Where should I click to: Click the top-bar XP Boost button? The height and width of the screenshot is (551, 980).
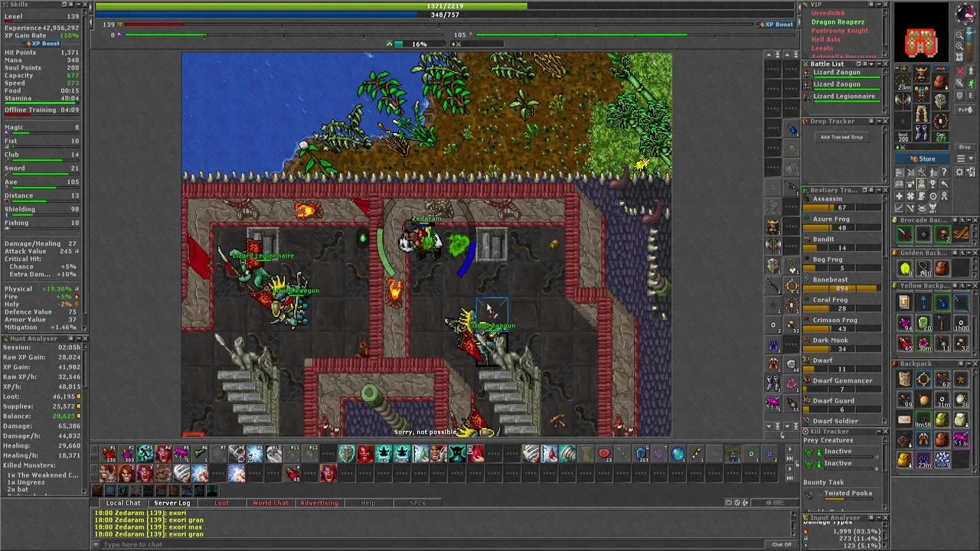tap(775, 24)
